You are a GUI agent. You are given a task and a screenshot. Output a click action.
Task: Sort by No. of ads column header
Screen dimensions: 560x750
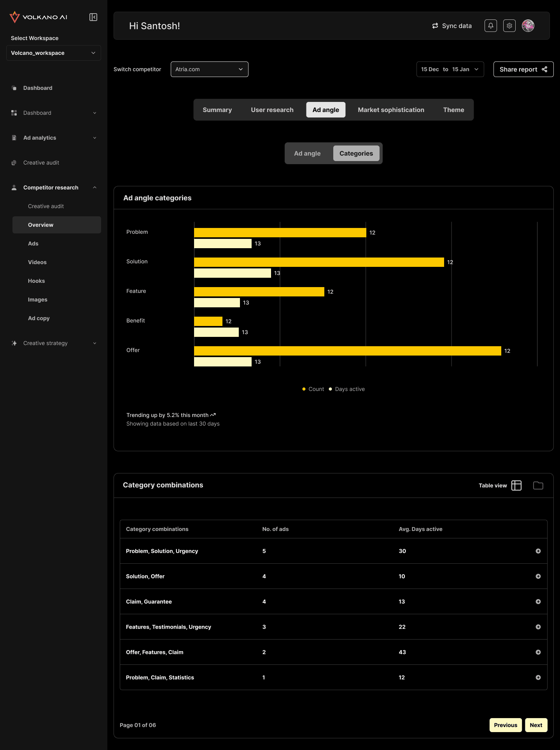[x=275, y=529]
